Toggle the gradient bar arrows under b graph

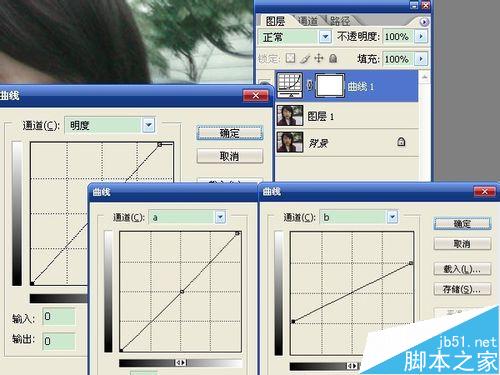tap(352, 366)
